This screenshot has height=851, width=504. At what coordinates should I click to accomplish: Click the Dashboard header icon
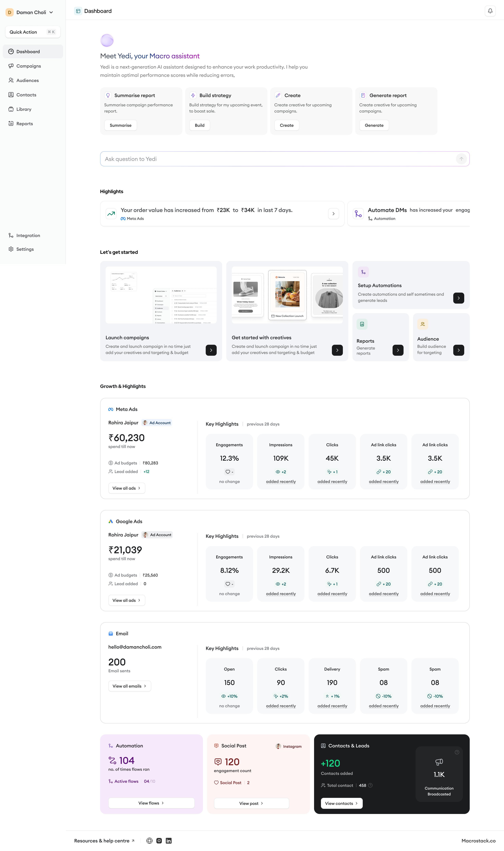(x=78, y=11)
